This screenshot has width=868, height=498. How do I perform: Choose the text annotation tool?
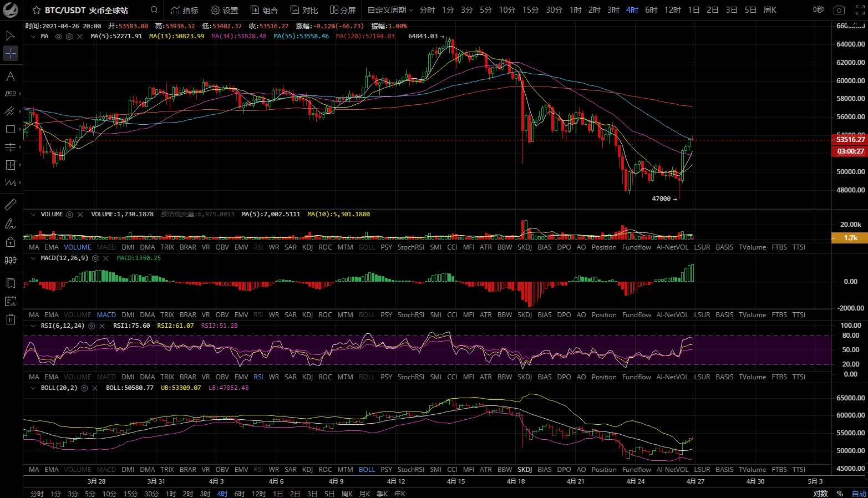click(11, 76)
